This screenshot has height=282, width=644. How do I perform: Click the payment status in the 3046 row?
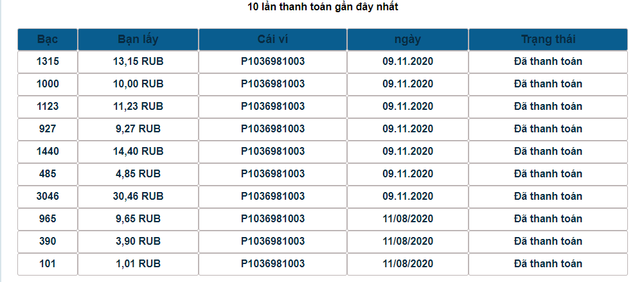coord(548,197)
